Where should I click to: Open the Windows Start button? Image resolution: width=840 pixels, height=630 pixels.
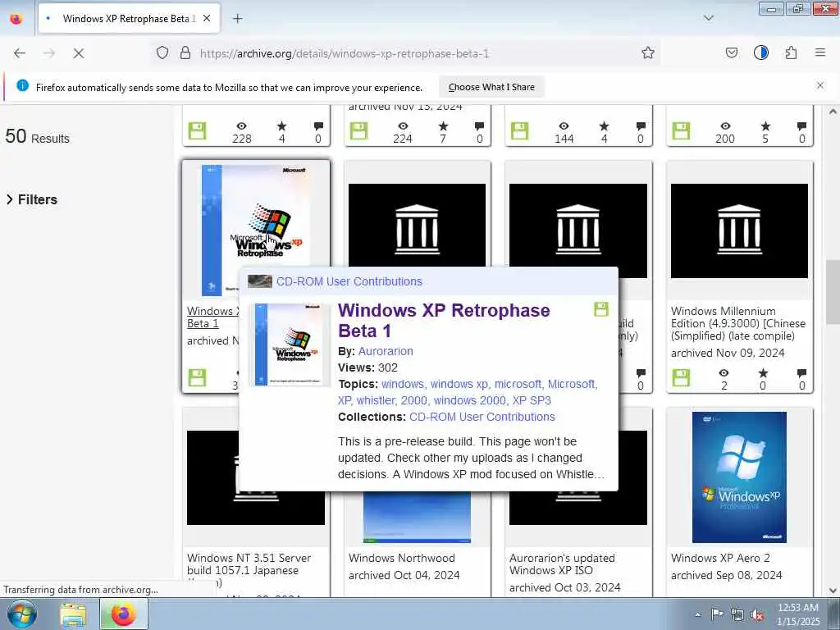pos(22,614)
